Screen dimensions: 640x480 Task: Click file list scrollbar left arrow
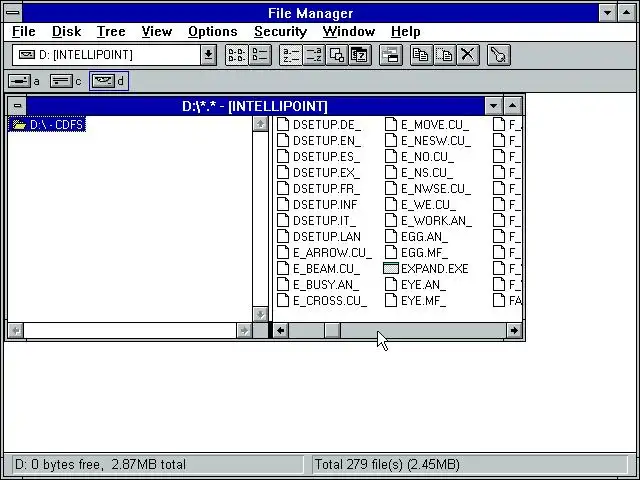click(280, 330)
